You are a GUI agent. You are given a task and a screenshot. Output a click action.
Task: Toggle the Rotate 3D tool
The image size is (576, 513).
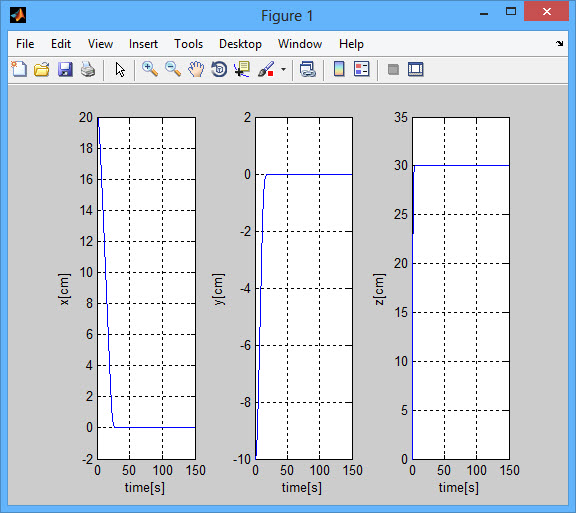(x=219, y=69)
